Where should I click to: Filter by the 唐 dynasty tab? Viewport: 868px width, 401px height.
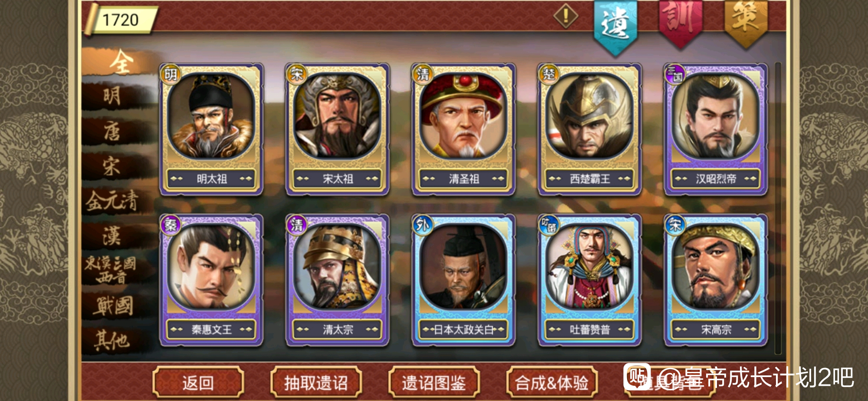point(112,131)
